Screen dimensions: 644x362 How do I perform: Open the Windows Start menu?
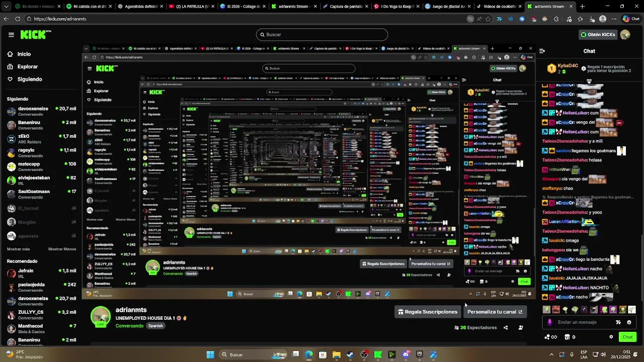click(x=210, y=354)
